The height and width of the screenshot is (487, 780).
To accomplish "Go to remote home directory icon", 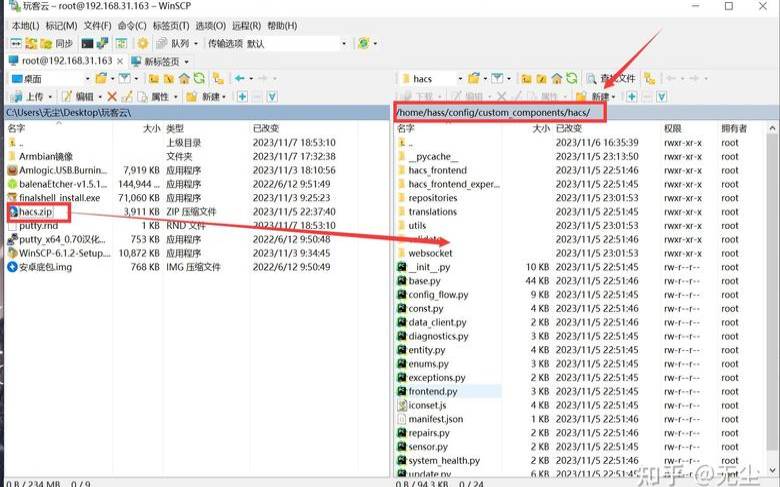I will [557, 79].
